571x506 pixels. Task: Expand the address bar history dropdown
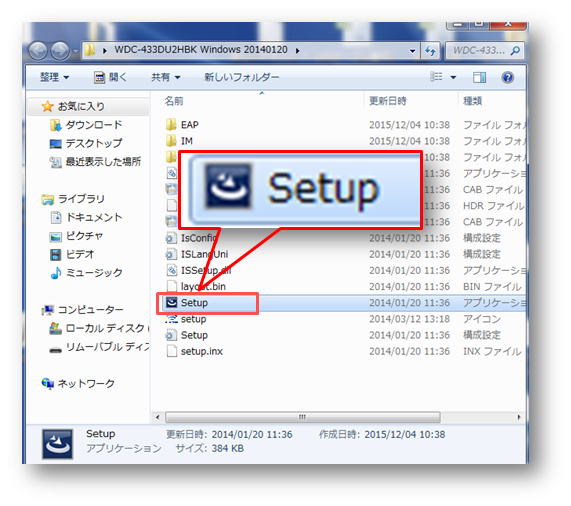tap(412, 51)
